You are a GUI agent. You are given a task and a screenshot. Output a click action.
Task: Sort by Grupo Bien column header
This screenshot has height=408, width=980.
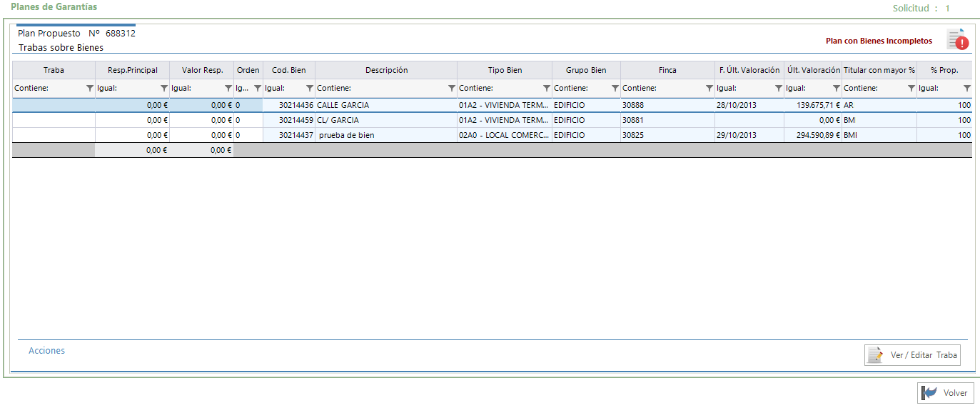click(x=586, y=70)
